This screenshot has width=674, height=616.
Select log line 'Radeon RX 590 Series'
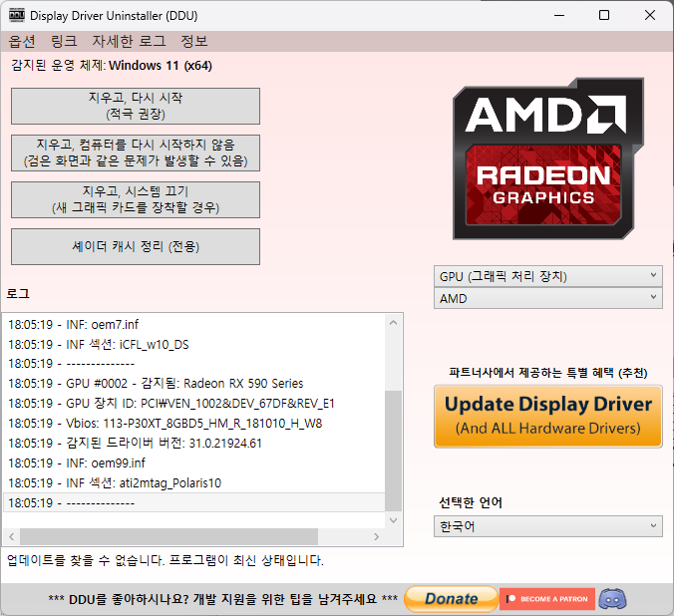pyautogui.click(x=193, y=384)
